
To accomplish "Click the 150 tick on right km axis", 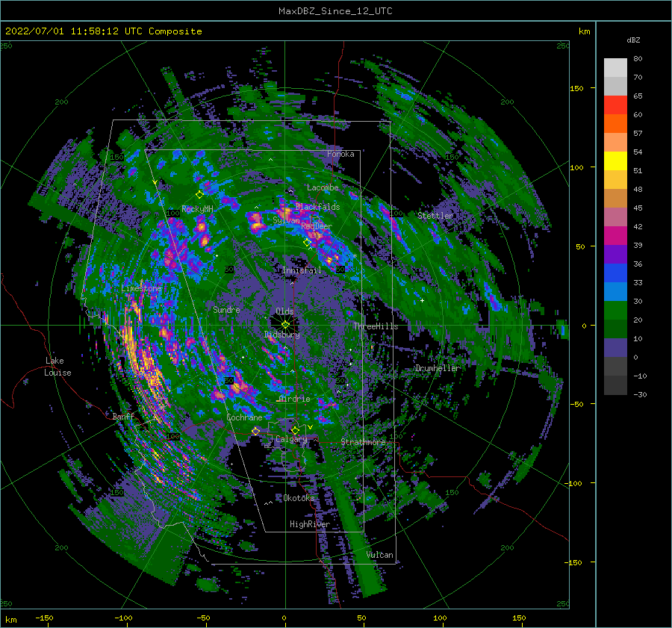I will [576, 88].
